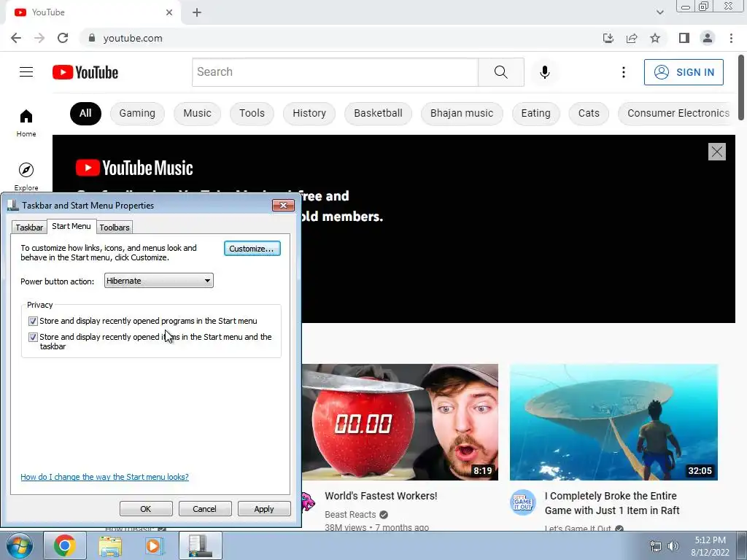Switch to the Taskbar tab

(x=29, y=227)
